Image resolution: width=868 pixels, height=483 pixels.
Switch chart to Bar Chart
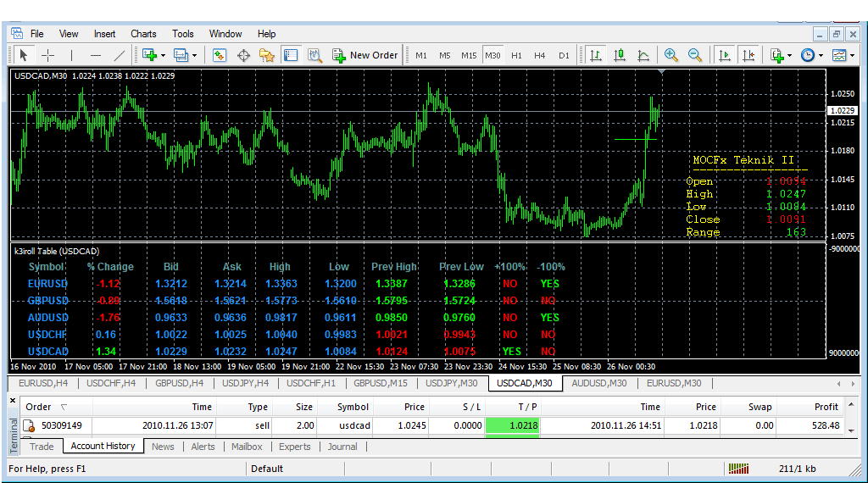(x=596, y=55)
